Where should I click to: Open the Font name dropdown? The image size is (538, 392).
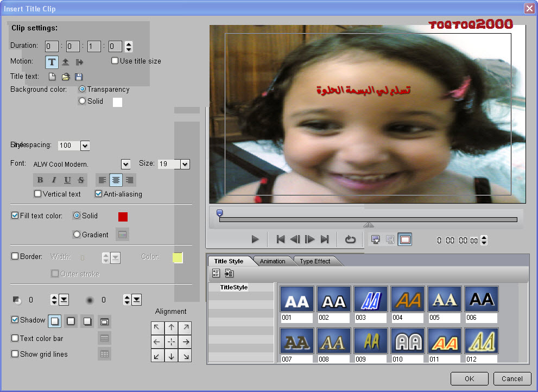tap(125, 164)
